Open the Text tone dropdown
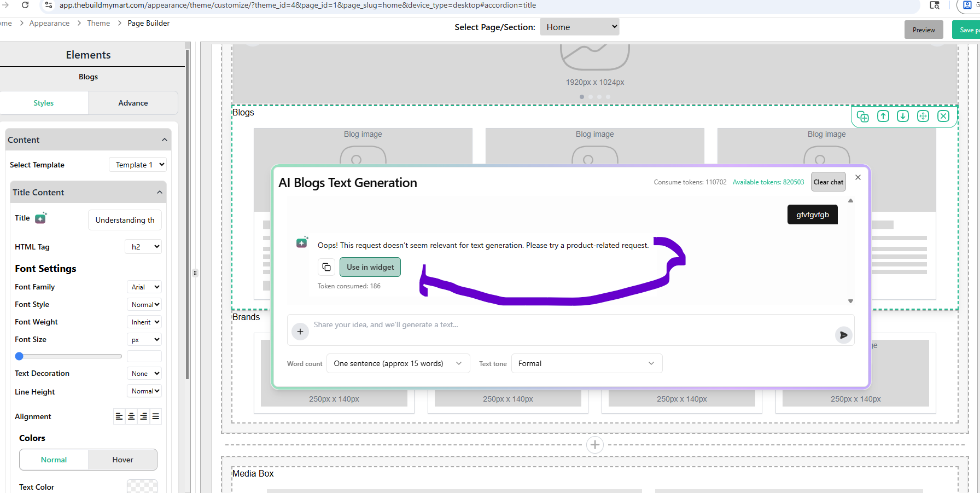 [587, 363]
